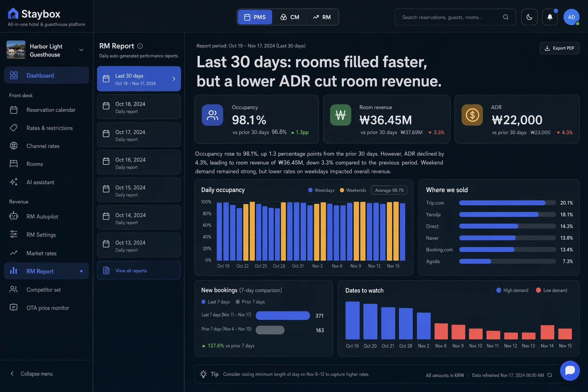Viewport: 588px width, 392px height.
Task: Switch to the RM tab
Action: click(x=322, y=17)
